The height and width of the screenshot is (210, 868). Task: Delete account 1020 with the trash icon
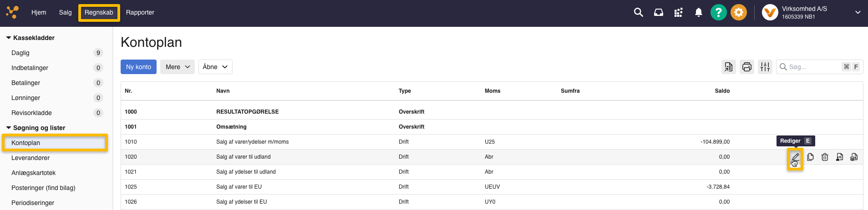pyautogui.click(x=825, y=157)
